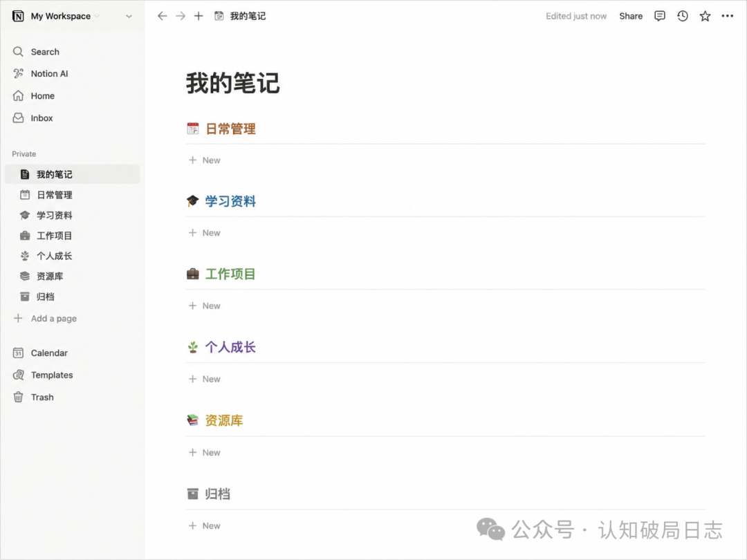
Task: Open the 学习资料 heading link
Action: tap(230, 201)
